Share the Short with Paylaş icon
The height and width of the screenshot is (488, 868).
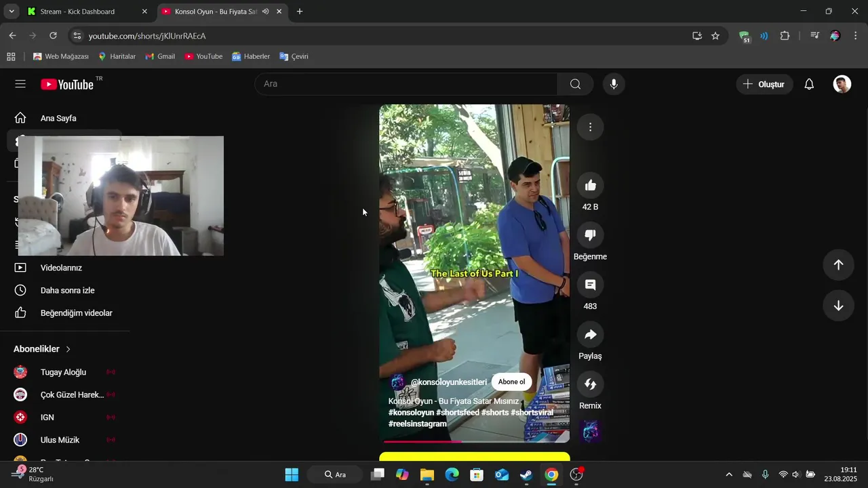point(590,334)
